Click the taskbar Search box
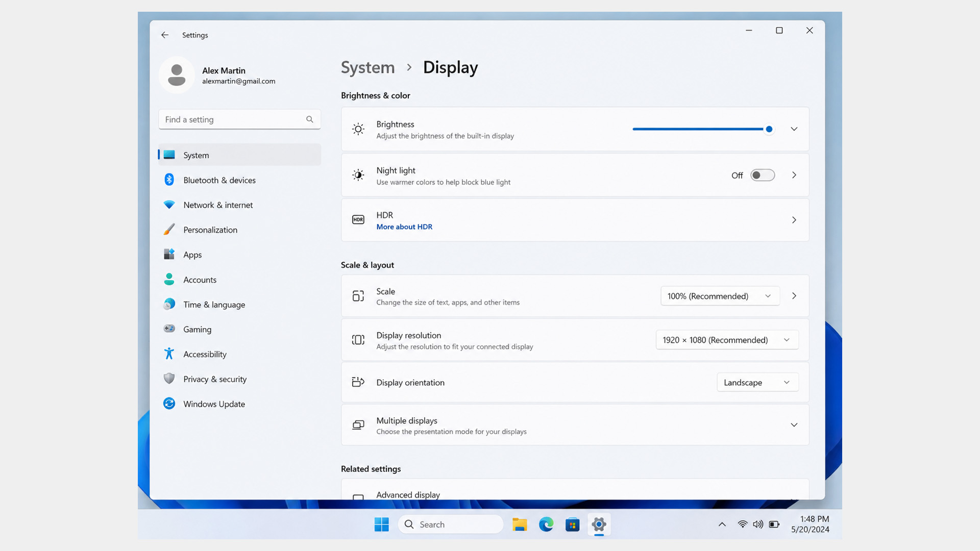 (450, 524)
